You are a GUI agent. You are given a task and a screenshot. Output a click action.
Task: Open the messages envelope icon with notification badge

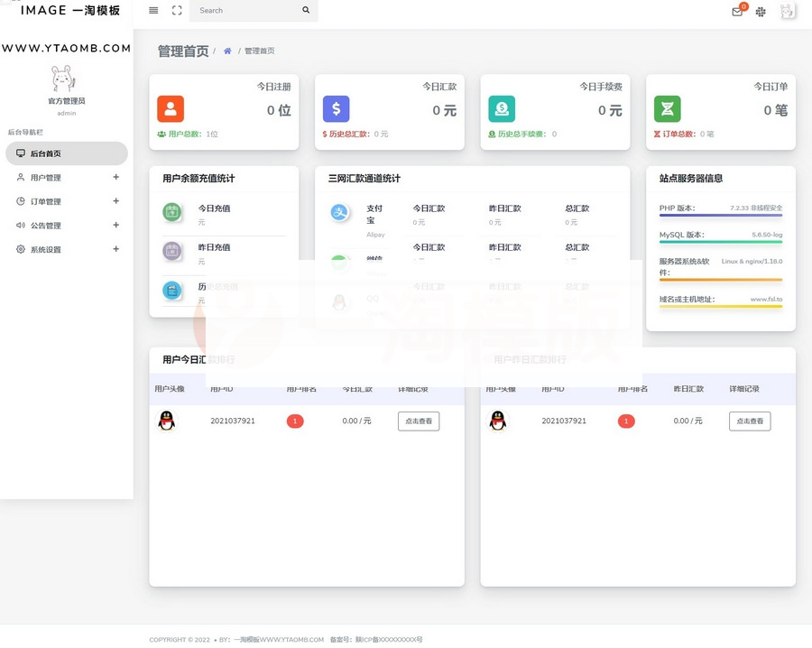(736, 13)
